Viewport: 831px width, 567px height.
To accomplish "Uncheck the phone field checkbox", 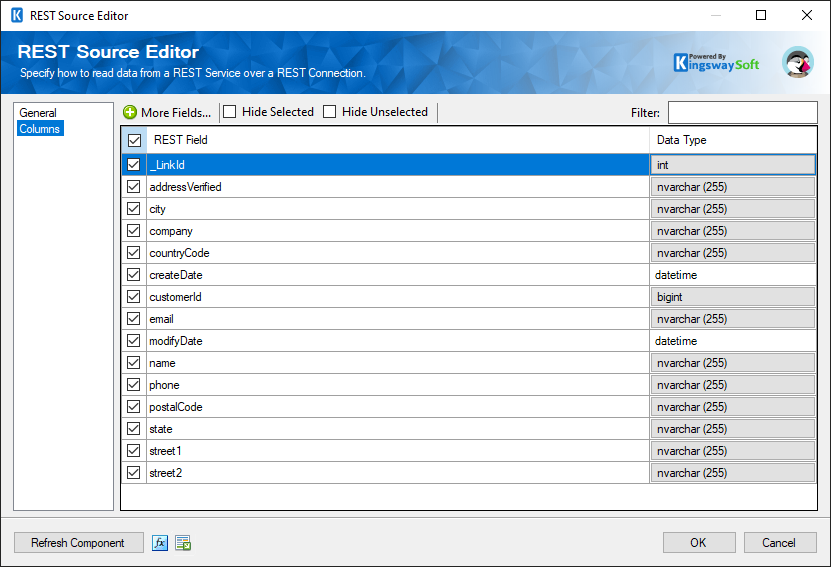I will click(134, 385).
